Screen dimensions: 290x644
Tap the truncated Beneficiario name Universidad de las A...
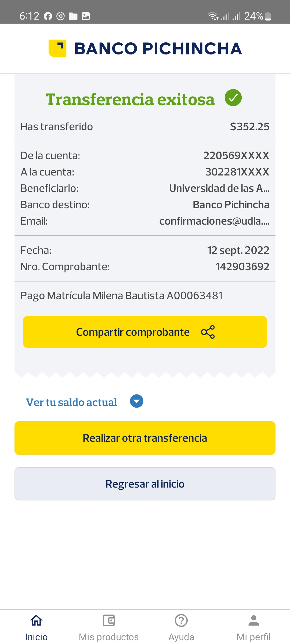[219, 188]
